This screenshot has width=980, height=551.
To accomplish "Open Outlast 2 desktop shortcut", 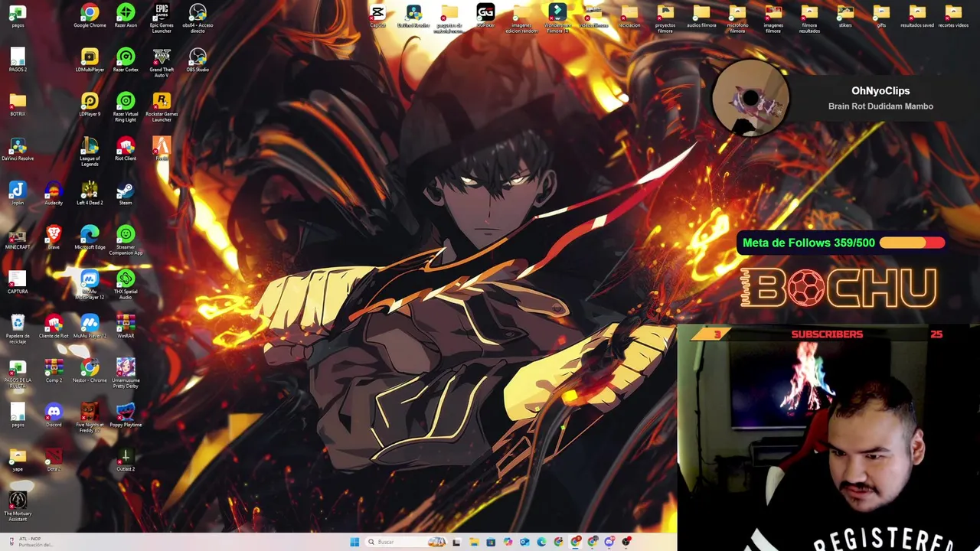I will [126, 459].
